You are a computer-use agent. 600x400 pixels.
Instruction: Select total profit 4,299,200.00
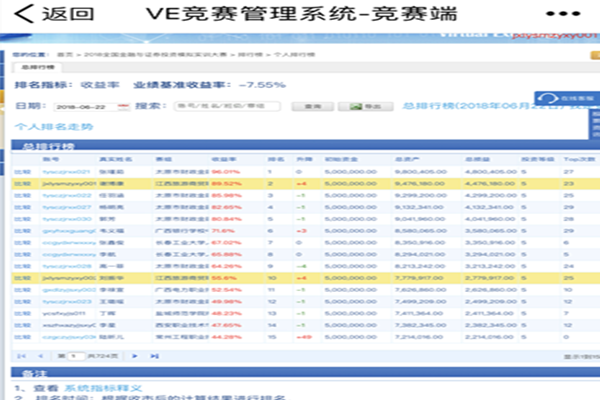click(491, 196)
